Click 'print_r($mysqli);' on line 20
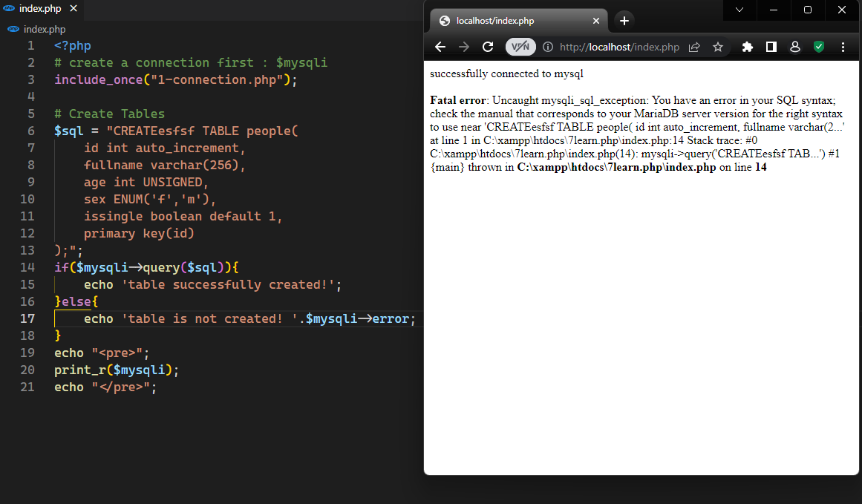This screenshot has width=862, height=504. 117,370
